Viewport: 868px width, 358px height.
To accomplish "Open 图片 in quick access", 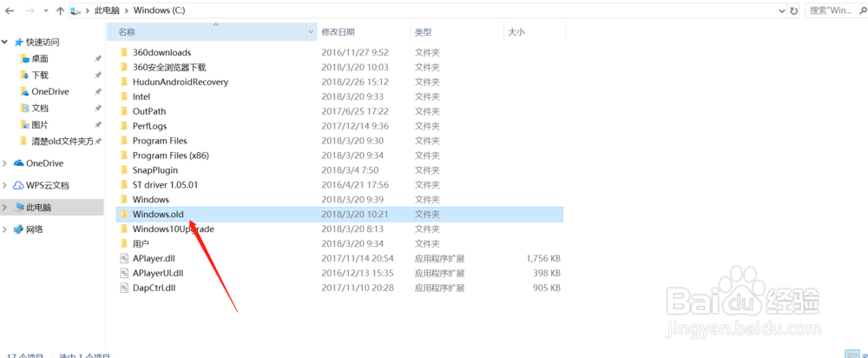I will 40,124.
